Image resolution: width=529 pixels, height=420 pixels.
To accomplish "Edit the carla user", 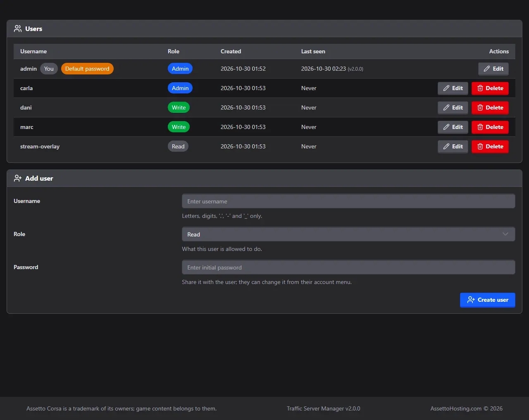I will (x=453, y=88).
